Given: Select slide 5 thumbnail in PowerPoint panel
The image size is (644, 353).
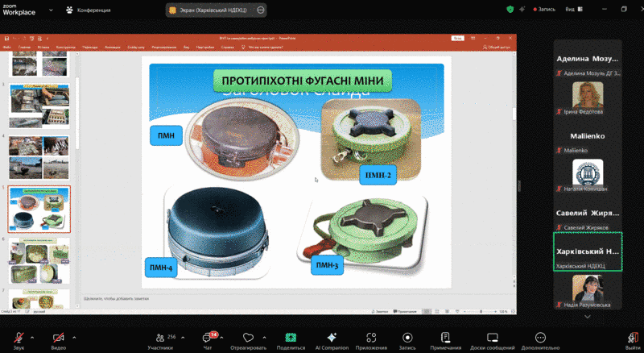Looking at the screenshot, I should coord(39,209).
